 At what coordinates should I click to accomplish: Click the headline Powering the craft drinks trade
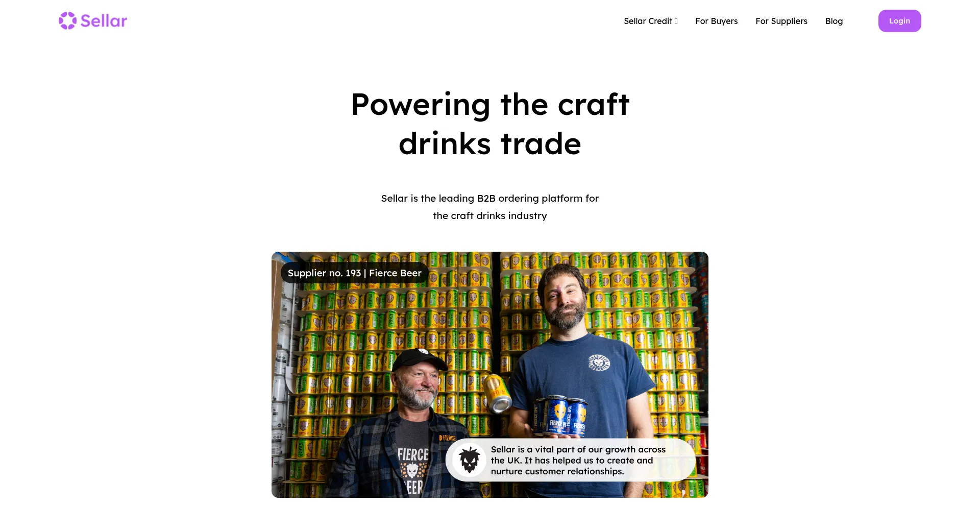tap(490, 124)
